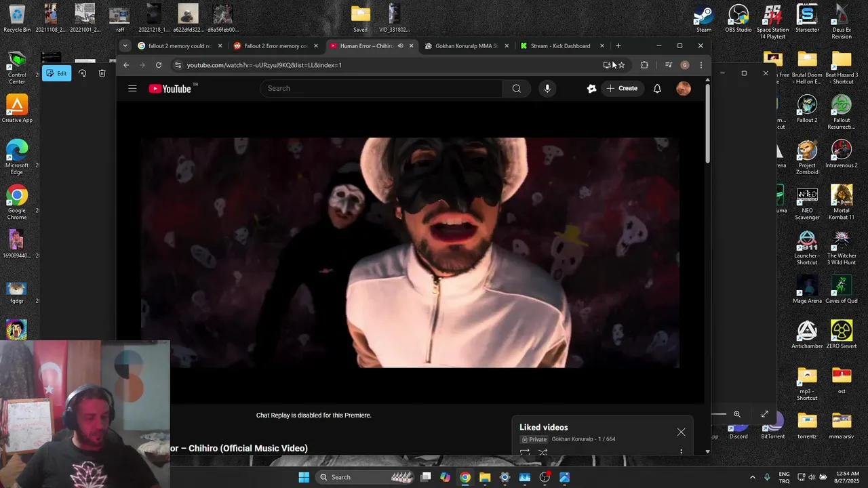Image resolution: width=868 pixels, height=488 pixels.
Task: Select Fallout 2 desktop shortcut
Action: (x=807, y=108)
